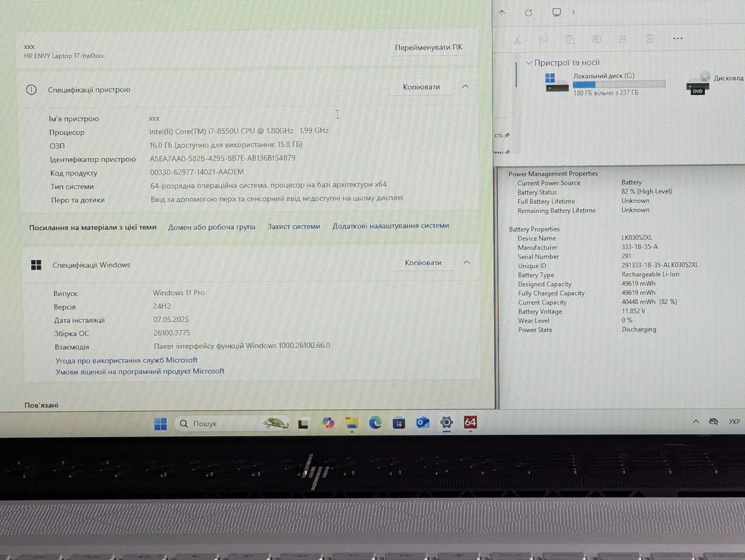Click the Windows logo beside Специфікації Windows

coord(36,265)
